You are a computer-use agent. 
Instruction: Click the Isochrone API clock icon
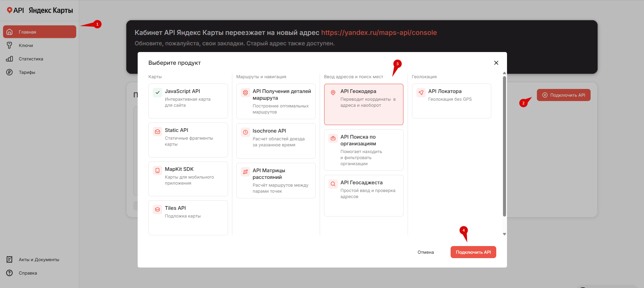click(x=245, y=132)
